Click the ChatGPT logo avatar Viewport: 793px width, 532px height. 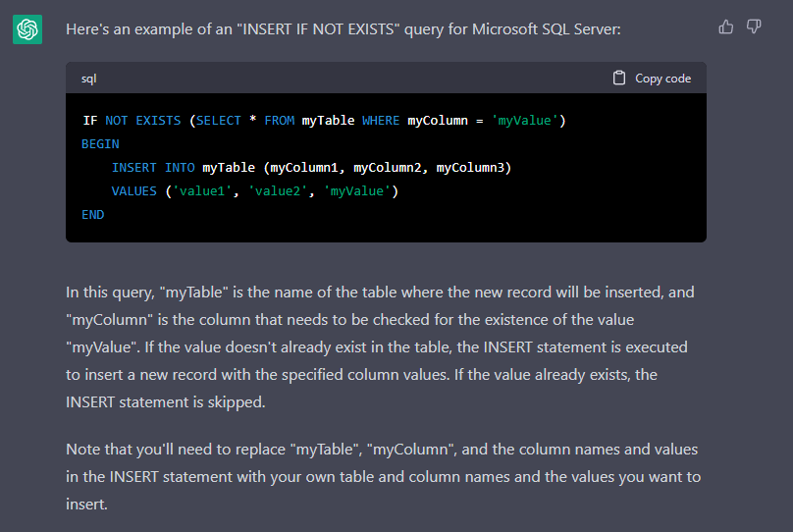click(27, 29)
